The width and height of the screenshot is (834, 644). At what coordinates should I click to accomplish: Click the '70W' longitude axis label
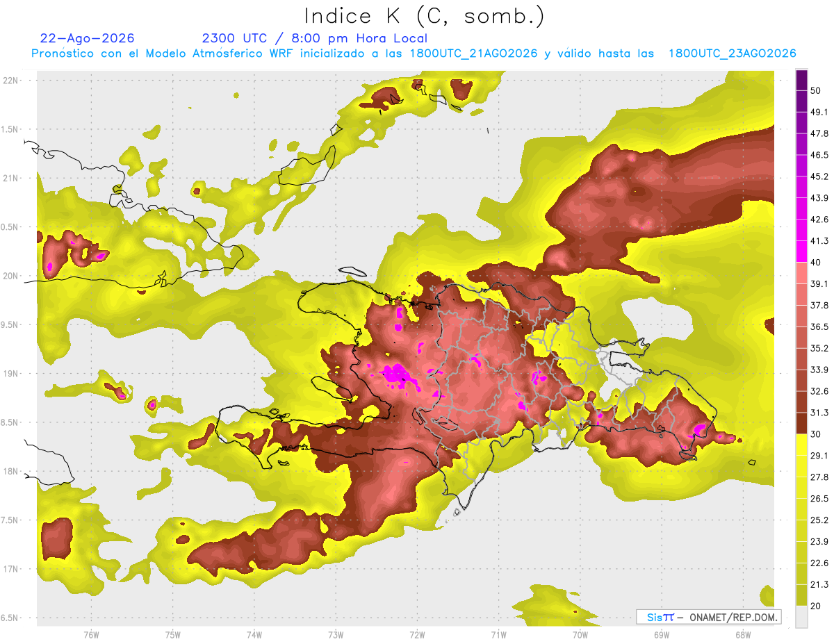pos(580,635)
